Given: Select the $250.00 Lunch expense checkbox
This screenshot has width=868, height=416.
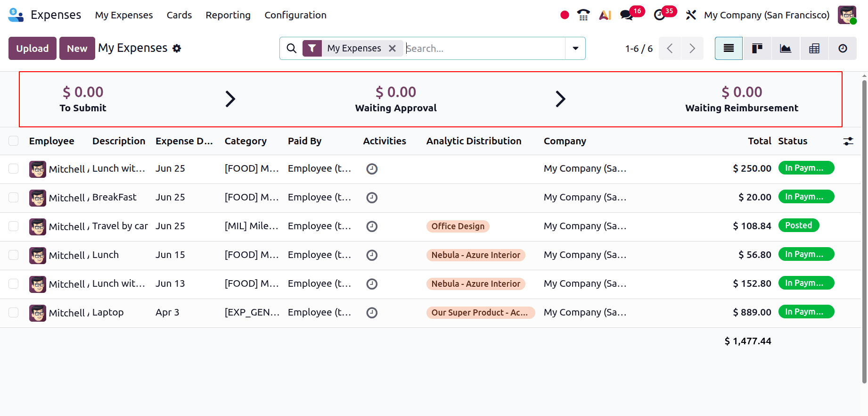Looking at the screenshot, I should [14, 169].
